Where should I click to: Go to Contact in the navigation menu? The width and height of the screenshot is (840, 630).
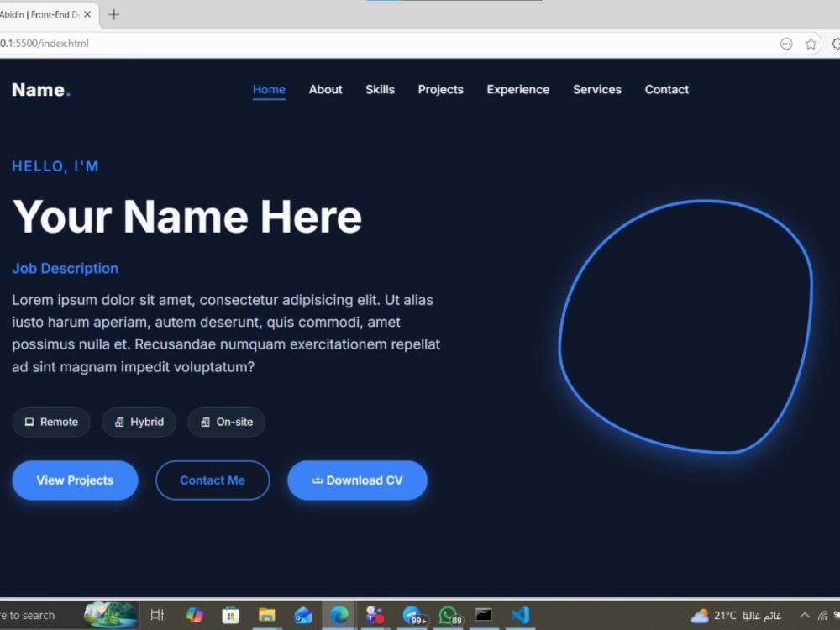[666, 90]
